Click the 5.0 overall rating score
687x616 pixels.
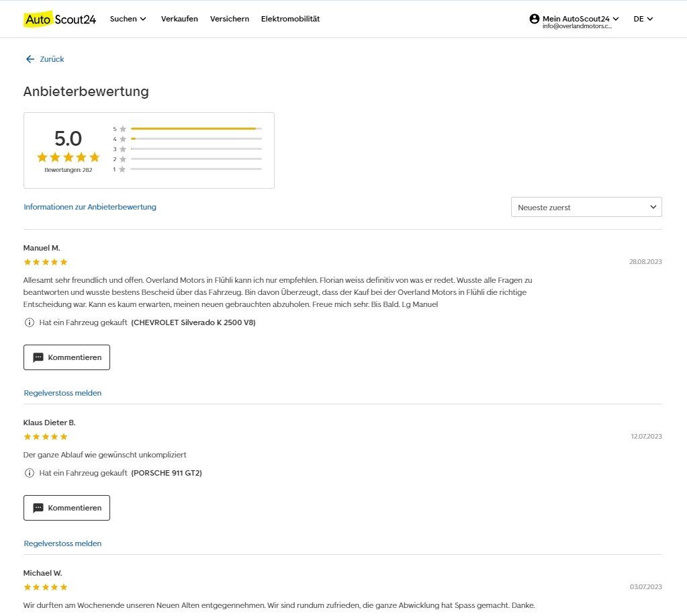pyautogui.click(x=68, y=138)
